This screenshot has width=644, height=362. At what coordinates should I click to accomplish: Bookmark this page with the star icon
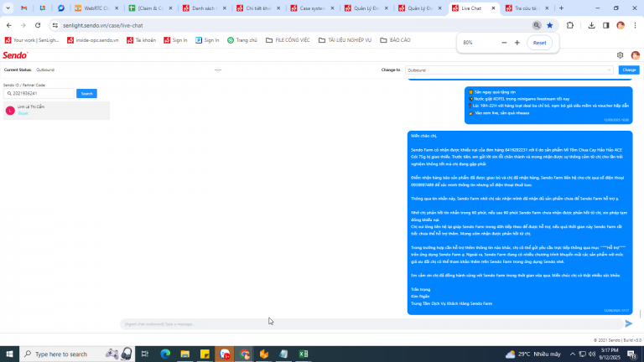tap(549, 25)
